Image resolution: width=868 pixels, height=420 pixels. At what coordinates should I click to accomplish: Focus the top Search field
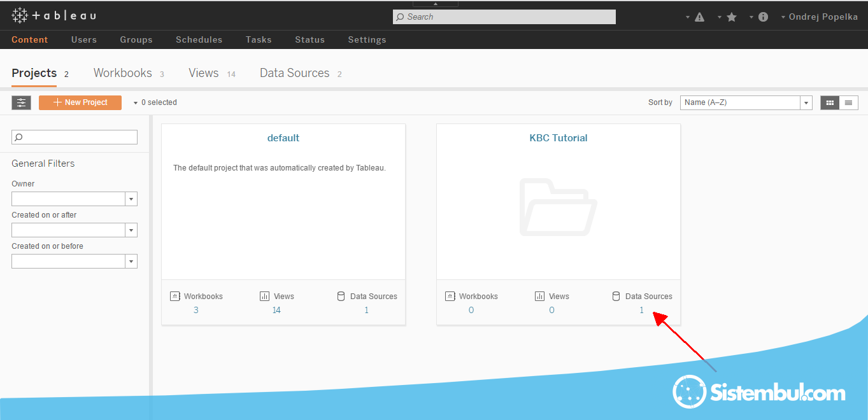[x=504, y=17]
